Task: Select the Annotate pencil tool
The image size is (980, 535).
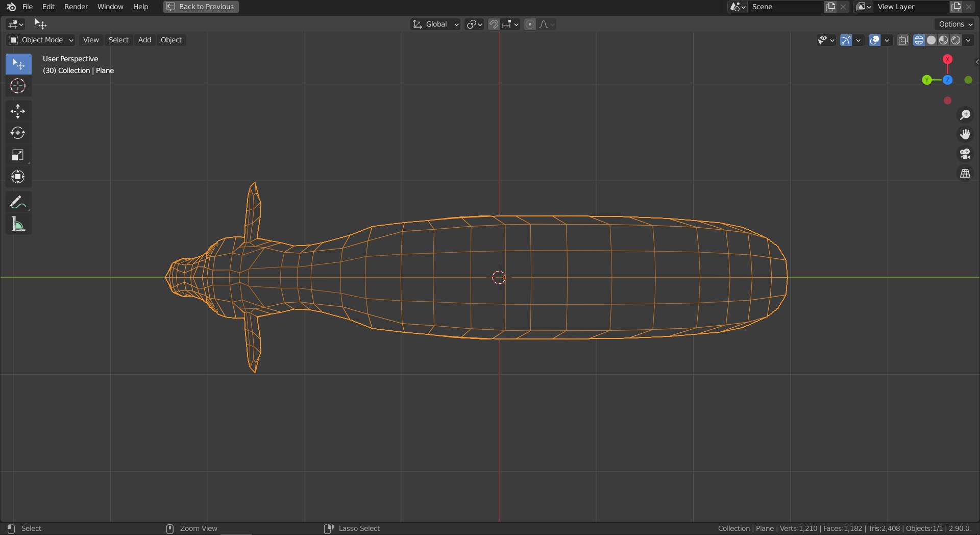Action: point(18,203)
